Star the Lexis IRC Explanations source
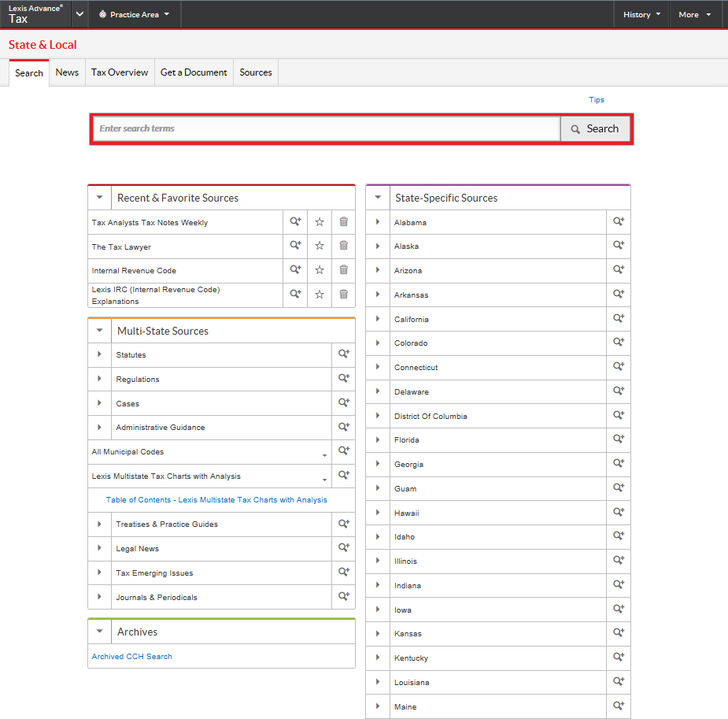The image size is (728, 719). point(320,295)
